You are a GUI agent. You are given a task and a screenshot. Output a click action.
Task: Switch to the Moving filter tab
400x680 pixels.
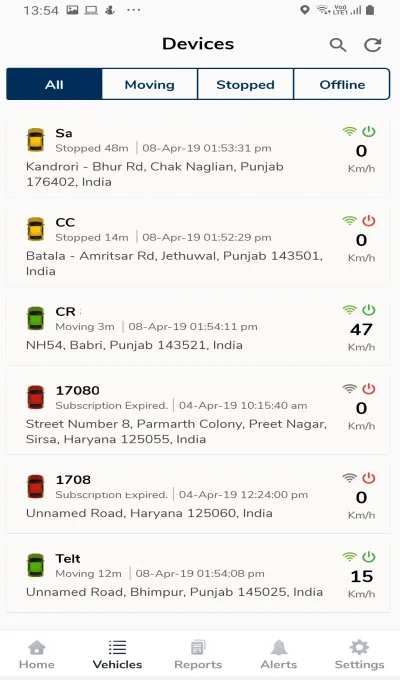(x=150, y=84)
